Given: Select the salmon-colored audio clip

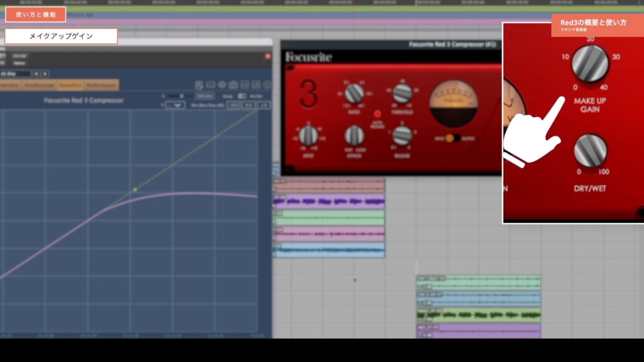Looking at the screenshot, I should 329,185.
